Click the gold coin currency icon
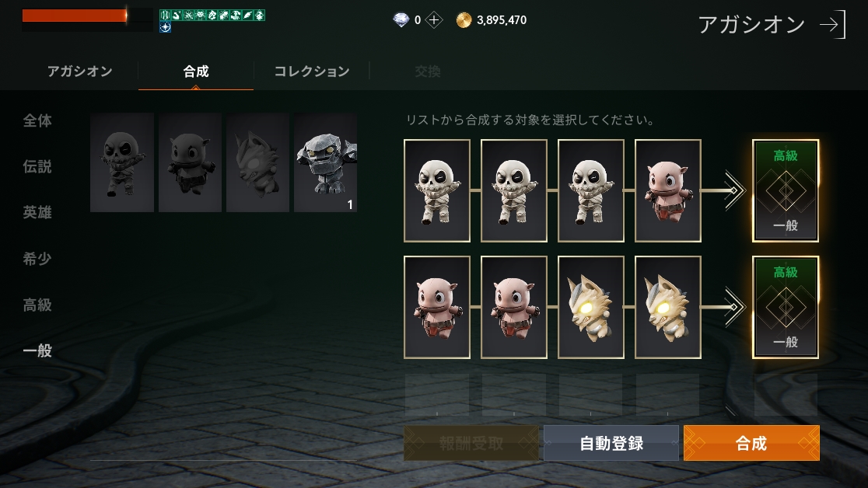This screenshot has height=488, width=868. 464,20
